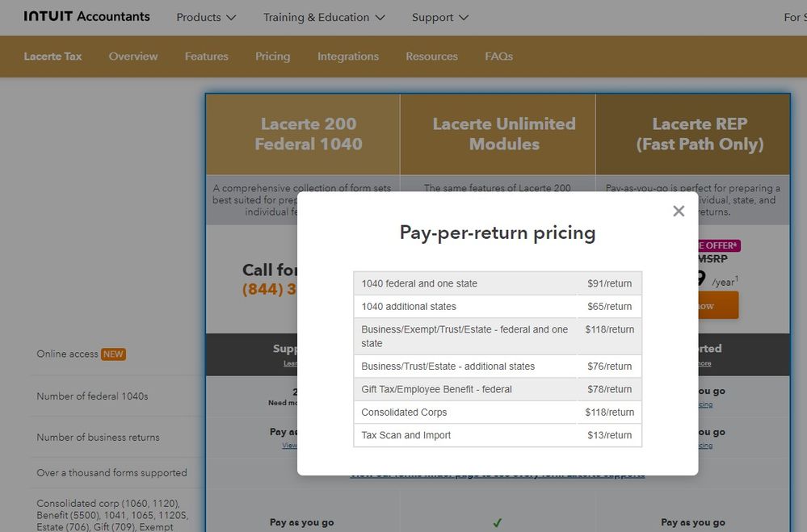
Task: Click the Consolidated Corps pricing row
Action: click(497, 413)
